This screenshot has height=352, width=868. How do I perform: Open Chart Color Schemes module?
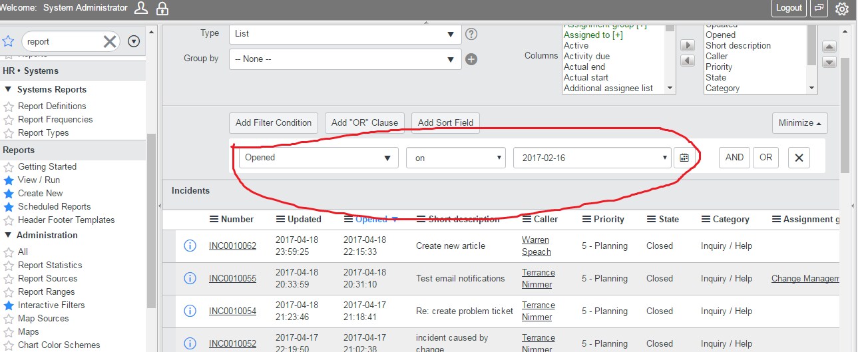click(59, 345)
